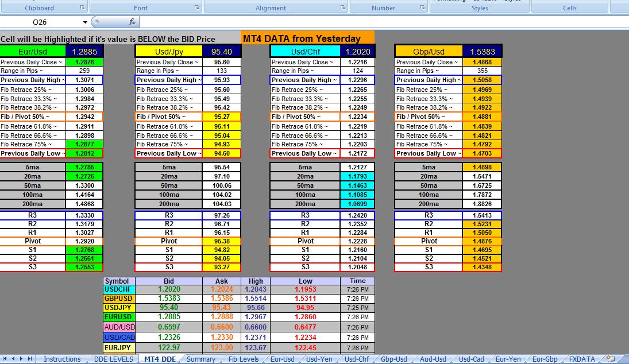Open the Font dialog box launcher
This screenshot has height=364, width=629.
pos(196,7)
